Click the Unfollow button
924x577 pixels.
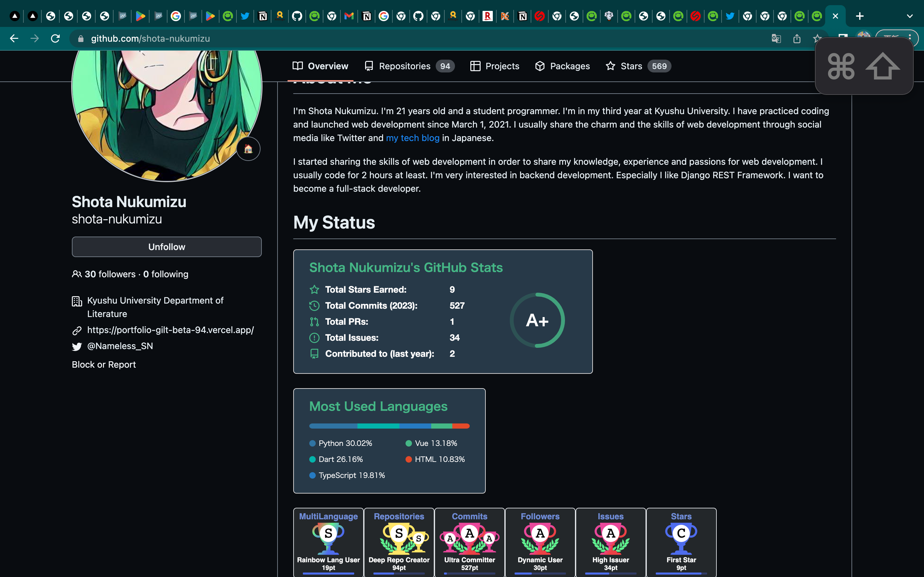point(167,247)
